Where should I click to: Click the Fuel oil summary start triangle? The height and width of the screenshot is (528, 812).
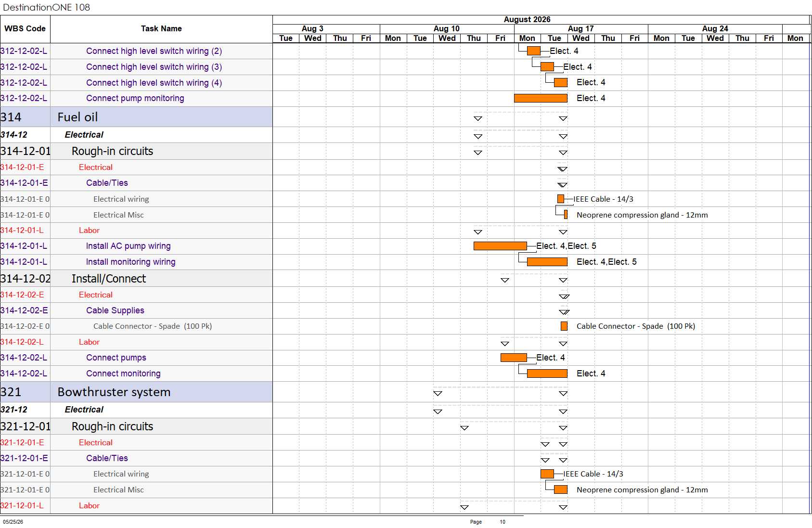coord(478,118)
